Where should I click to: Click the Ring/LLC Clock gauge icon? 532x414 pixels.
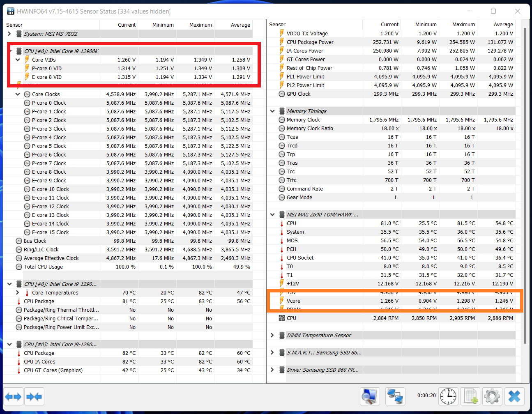click(x=19, y=249)
